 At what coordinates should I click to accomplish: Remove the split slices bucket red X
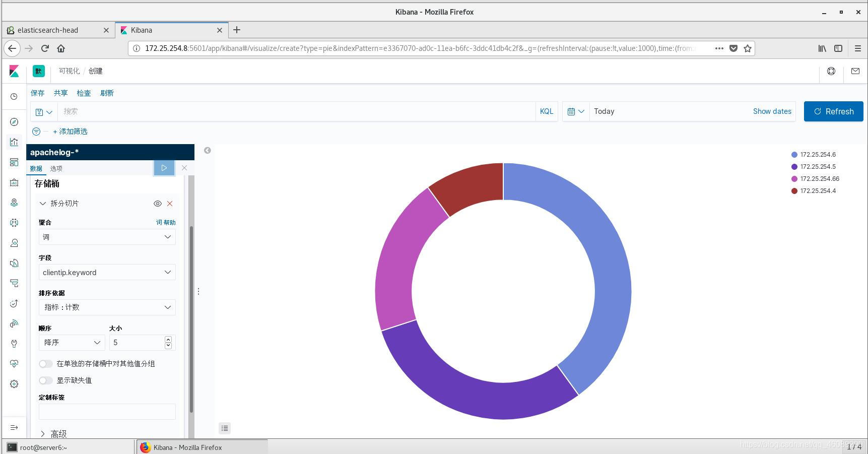click(170, 204)
